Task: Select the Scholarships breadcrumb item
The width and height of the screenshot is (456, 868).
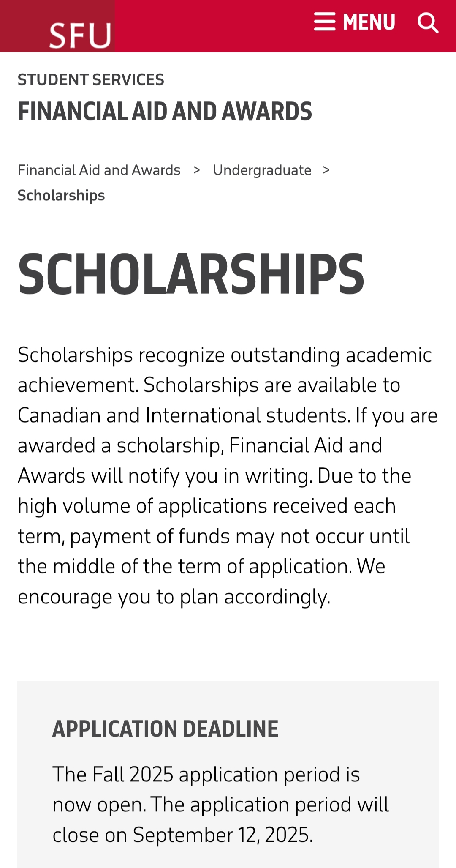Action: click(61, 195)
